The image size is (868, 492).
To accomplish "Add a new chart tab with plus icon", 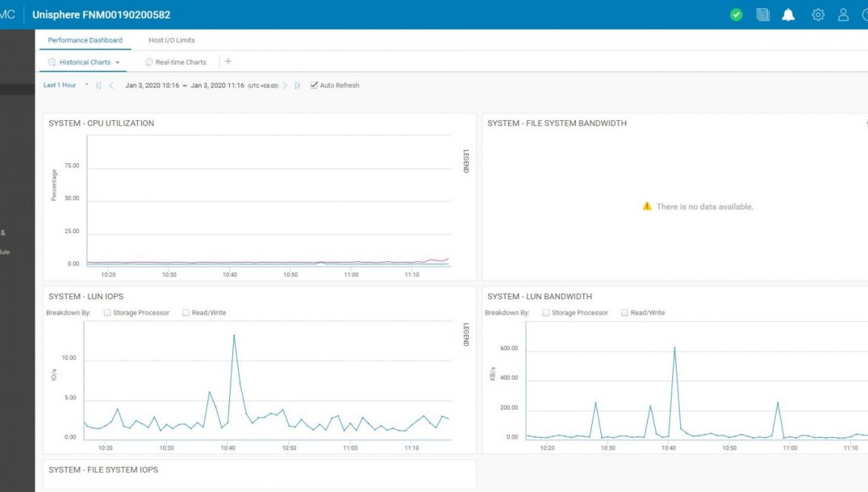I will coord(228,62).
